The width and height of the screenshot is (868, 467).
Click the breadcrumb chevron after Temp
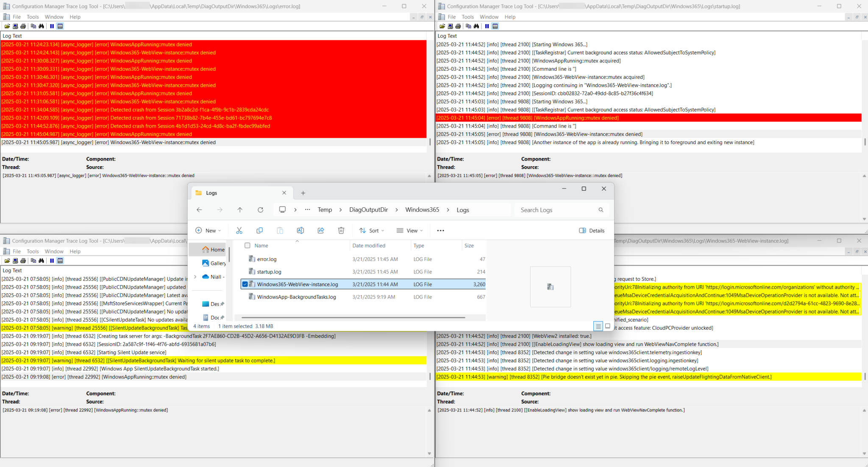[340, 210]
